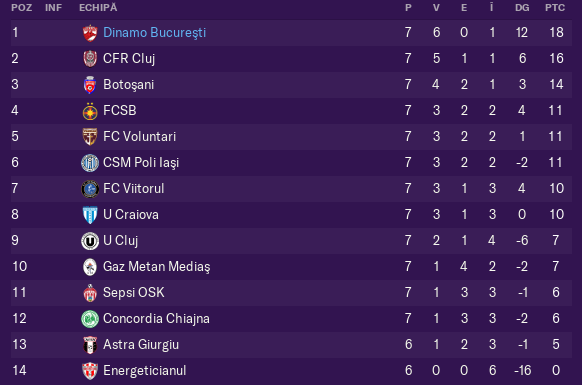
Task: Sort by the DG goal difference header
Action: tap(522, 7)
